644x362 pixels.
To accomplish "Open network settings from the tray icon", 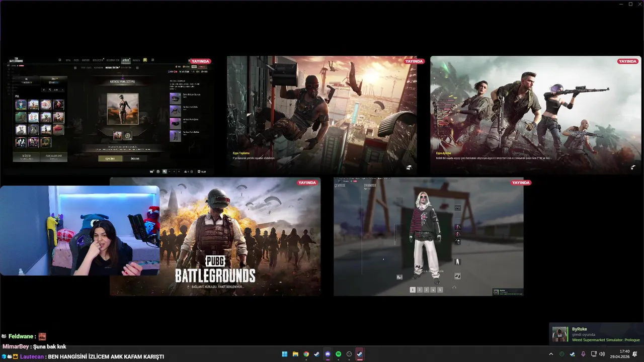I will (594, 354).
